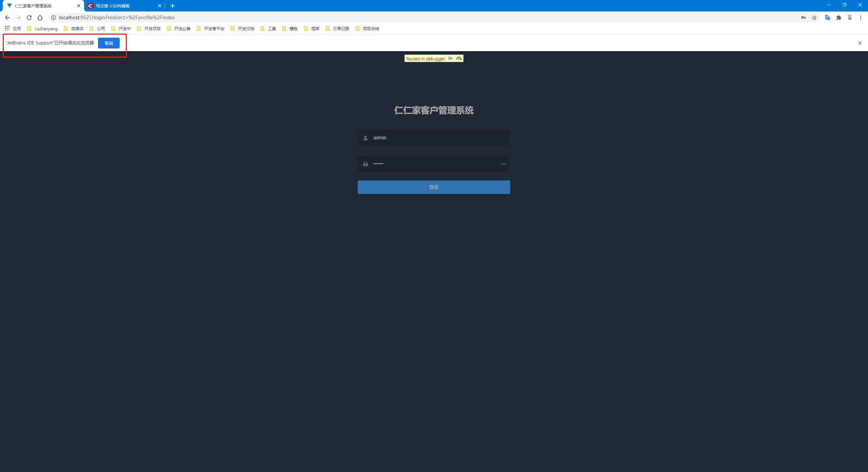
Task: Open Google Translate extension icon
Action: pos(828,18)
